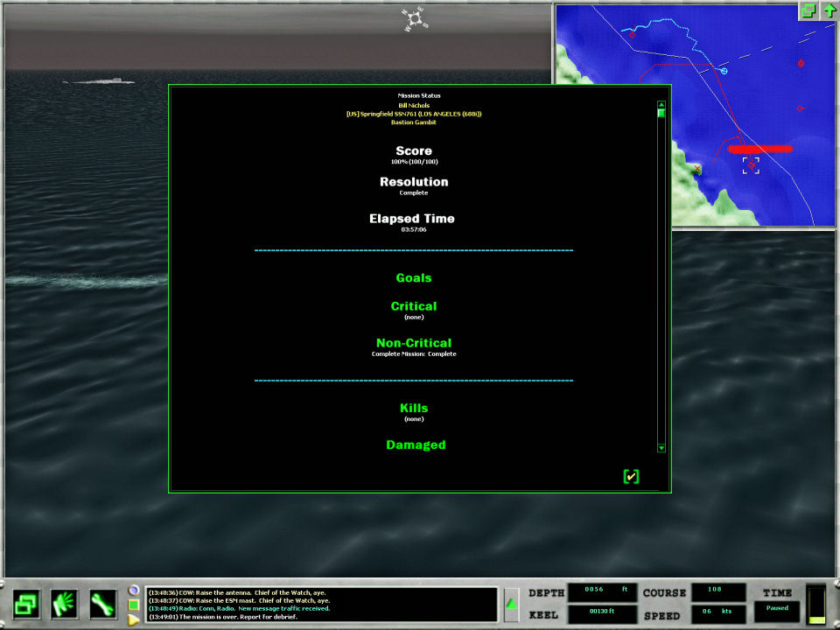The width and height of the screenshot is (840, 630).
Task: Open the sonar ping hand icon panel
Action: [x=65, y=604]
